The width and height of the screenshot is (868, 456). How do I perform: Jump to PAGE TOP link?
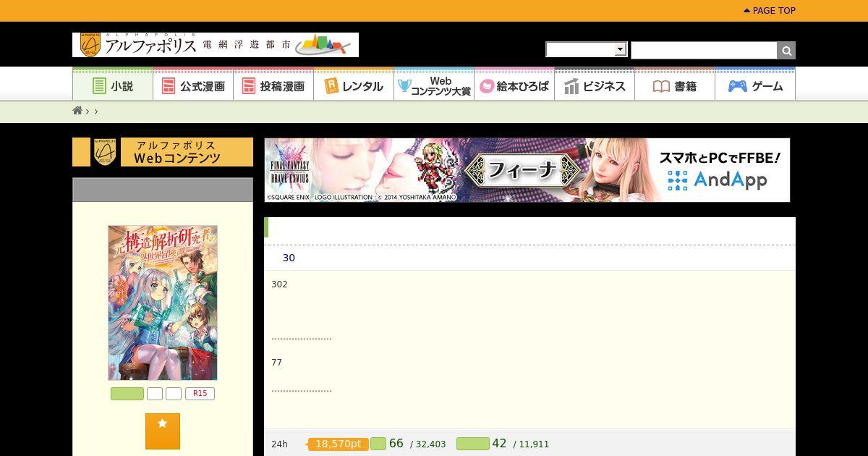pyautogui.click(x=770, y=11)
